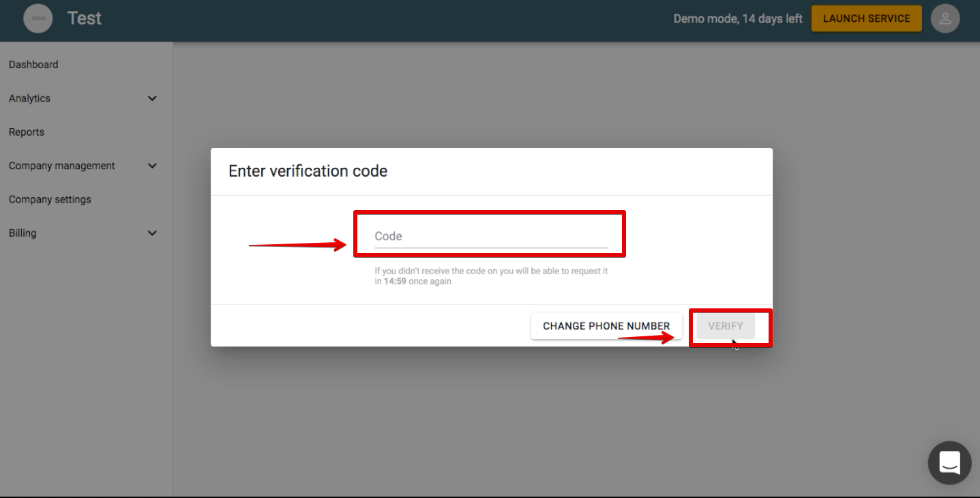Viewport: 980px width, 498px height.
Task: Expand the Company management chevron
Action: [x=152, y=166]
